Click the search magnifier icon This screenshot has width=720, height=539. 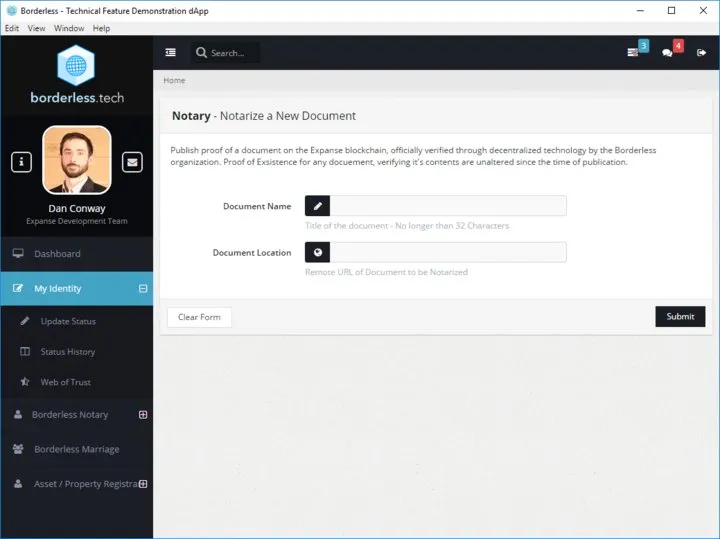(201, 53)
